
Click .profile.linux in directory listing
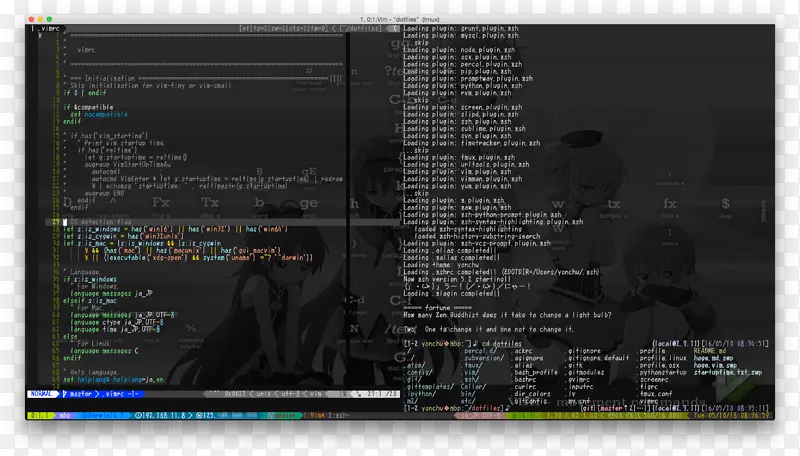[x=663, y=358]
